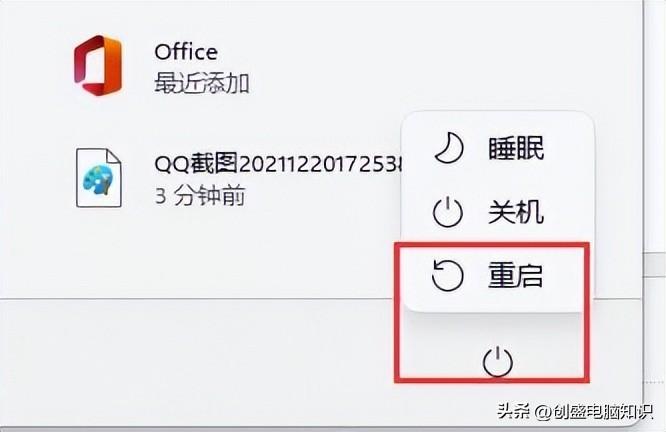Image resolution: width=666 pixels, height=432 pixels.
Task: Click the circular arrow Restart icon
Action: click(447, 276)
